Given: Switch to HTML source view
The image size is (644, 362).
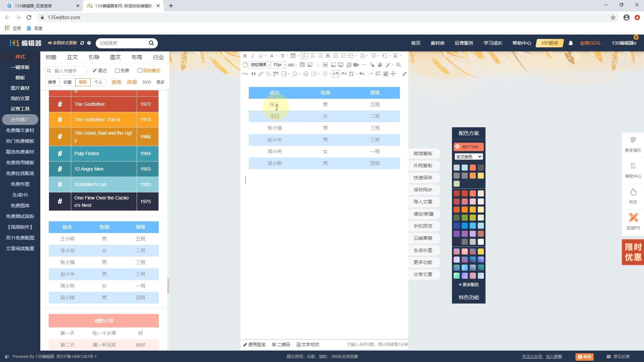Looking at the screenshot, I should (245, 74).
